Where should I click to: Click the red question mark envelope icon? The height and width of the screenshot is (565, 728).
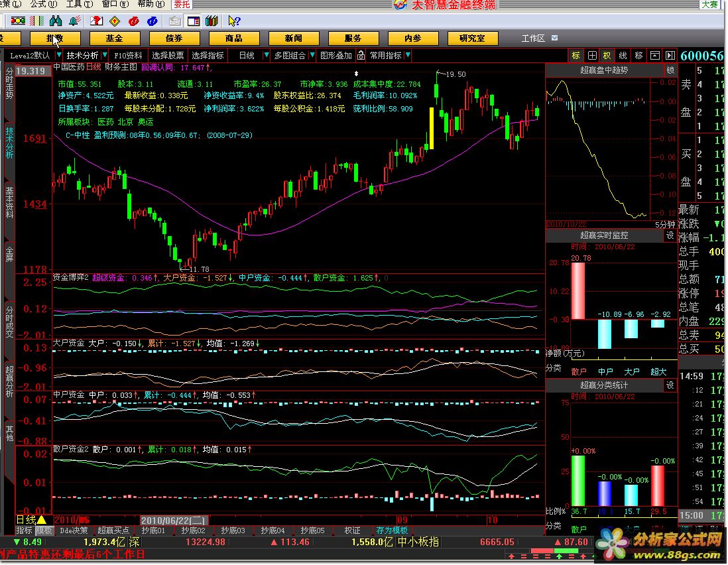coord(97,21)
